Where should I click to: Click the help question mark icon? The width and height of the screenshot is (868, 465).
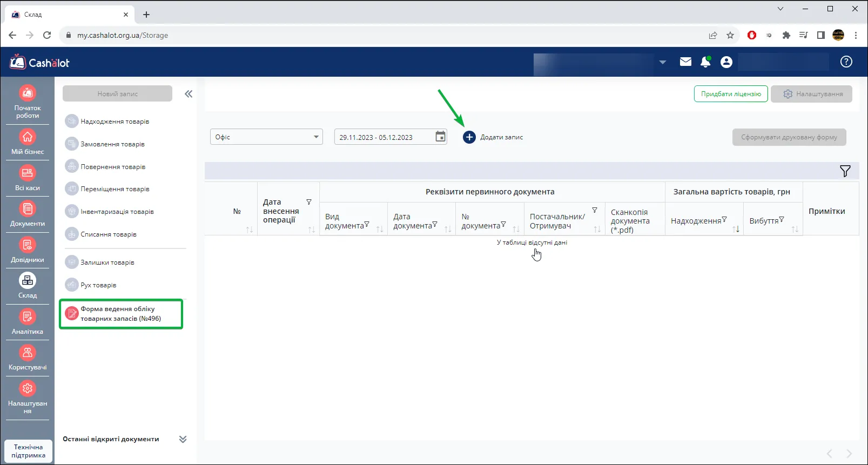[846, 62]
